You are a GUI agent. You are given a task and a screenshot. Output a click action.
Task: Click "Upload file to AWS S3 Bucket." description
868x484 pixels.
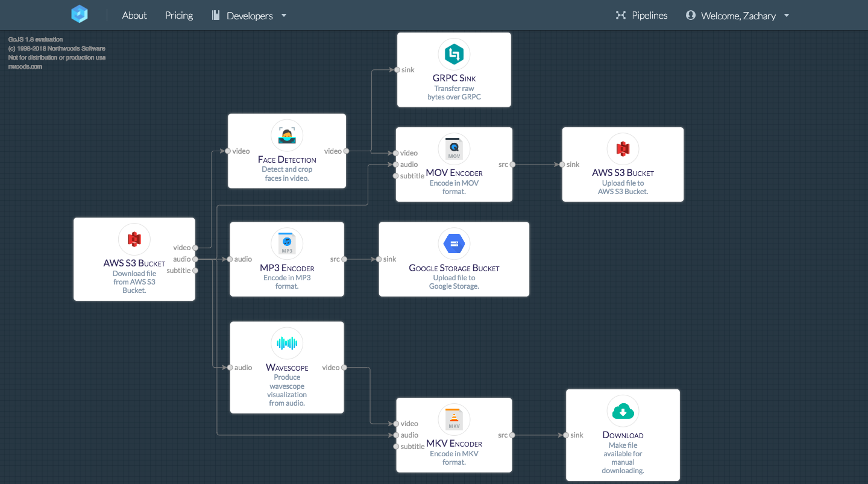tap(623, 187)
